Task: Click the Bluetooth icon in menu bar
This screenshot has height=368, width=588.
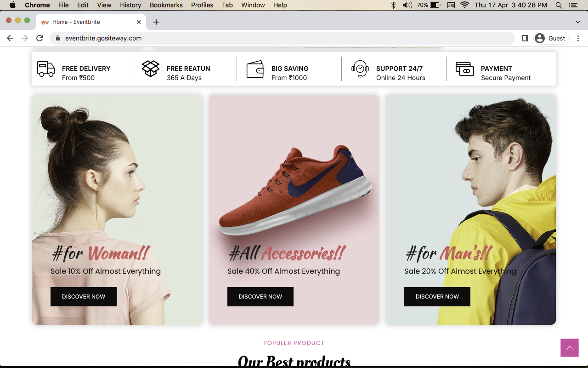Action: pos(393,5)
